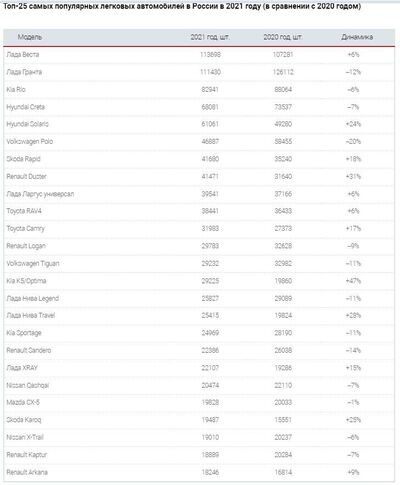Click the Kia Rio model name
The height and width of the screenshot is (485, 400).
pyautogui.click(x=16, y=89)
